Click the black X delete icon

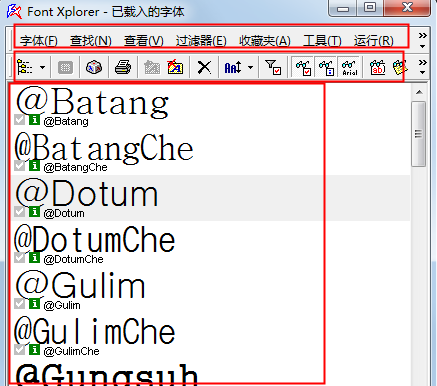[204, 68]
